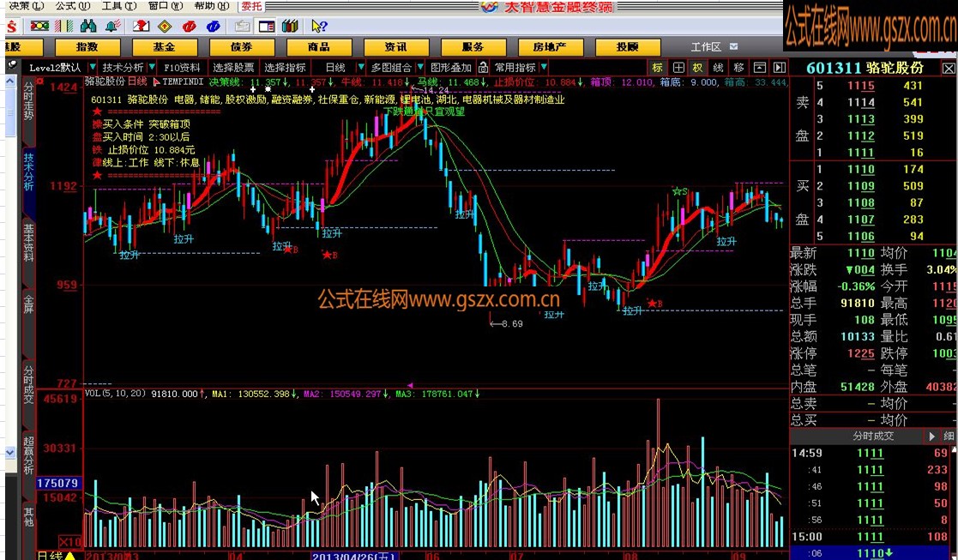Click the red dollar sign toolbar icon
Viewport: 958px width, 560px height.
13,27
